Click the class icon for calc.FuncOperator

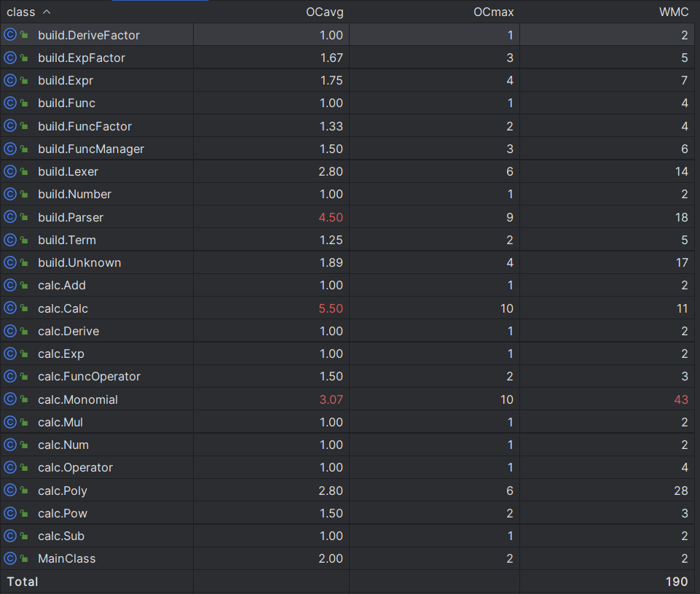[9, 376]
